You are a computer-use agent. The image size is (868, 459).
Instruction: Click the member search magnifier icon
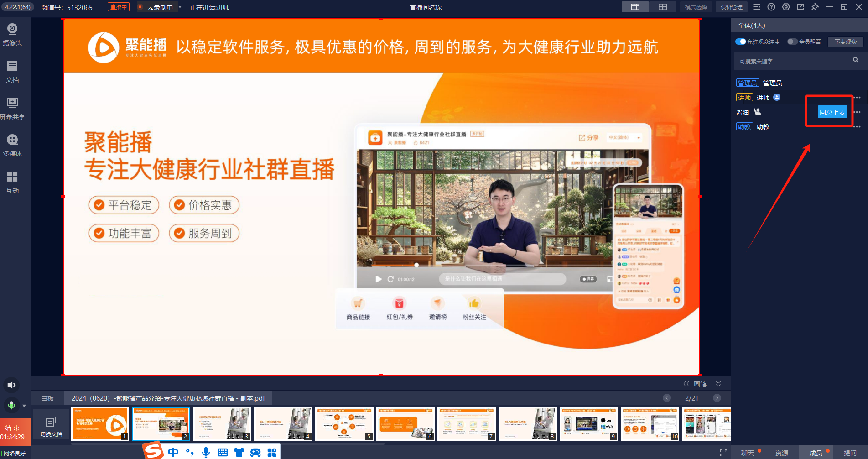[x=856, y=60]
